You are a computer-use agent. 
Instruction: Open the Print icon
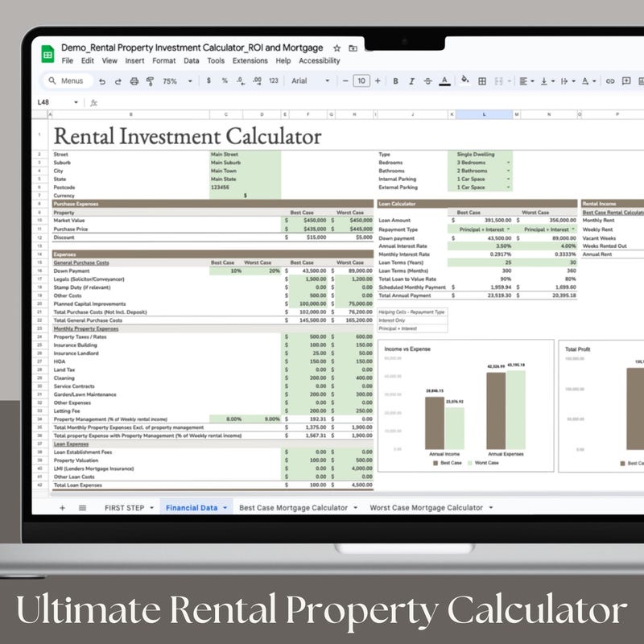point(133,81)
